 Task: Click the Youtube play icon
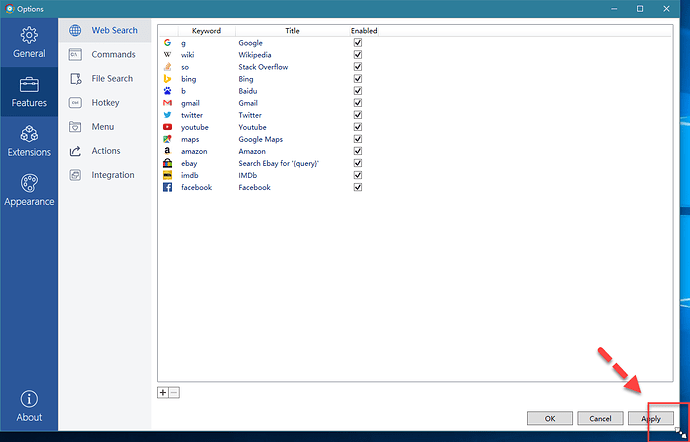[167, 127]
